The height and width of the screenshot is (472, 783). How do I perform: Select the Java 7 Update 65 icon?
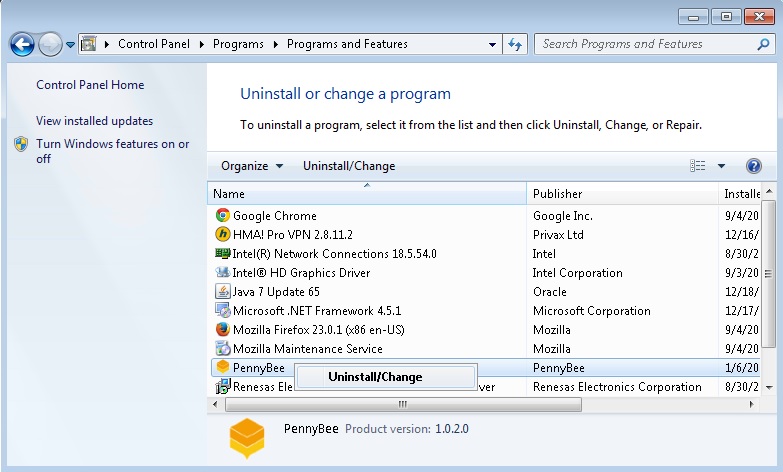click(x=222, y=291)
